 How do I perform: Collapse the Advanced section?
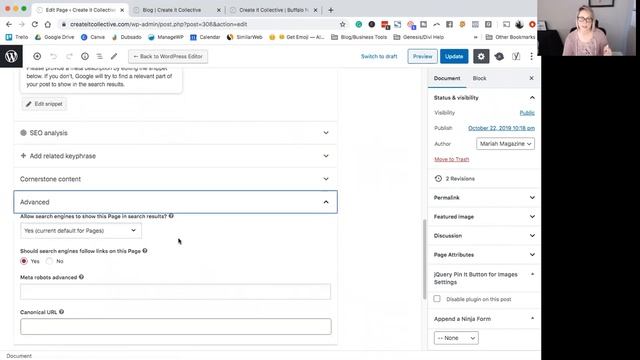(176, 202)
